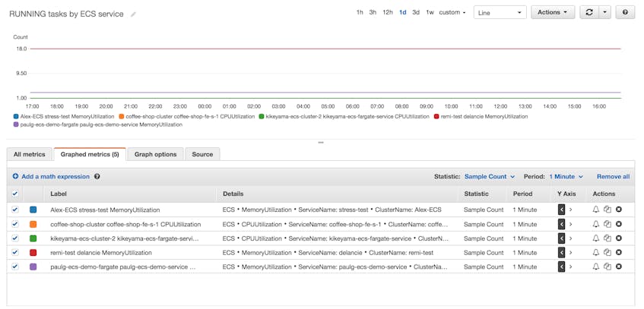The height and width of the screenshot is (309, 644).
Task: Change the Statistic Sample Count dropdown
Action: point(490,176)
